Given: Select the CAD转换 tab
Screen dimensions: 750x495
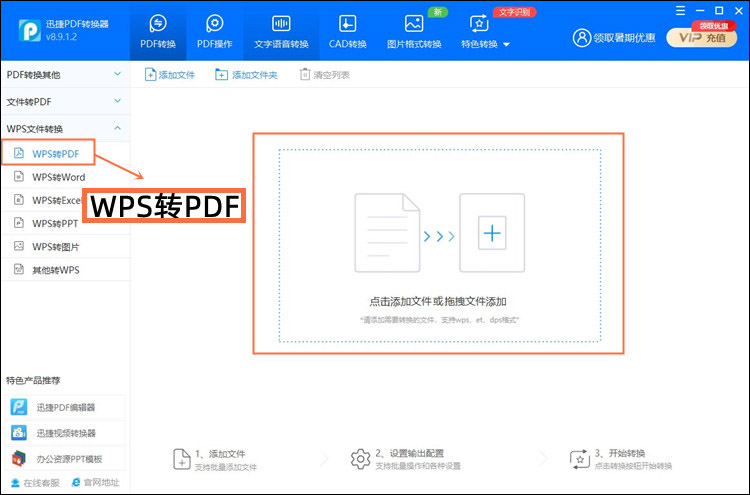Looking at the screenshot, I should click(x=347, y=32).
